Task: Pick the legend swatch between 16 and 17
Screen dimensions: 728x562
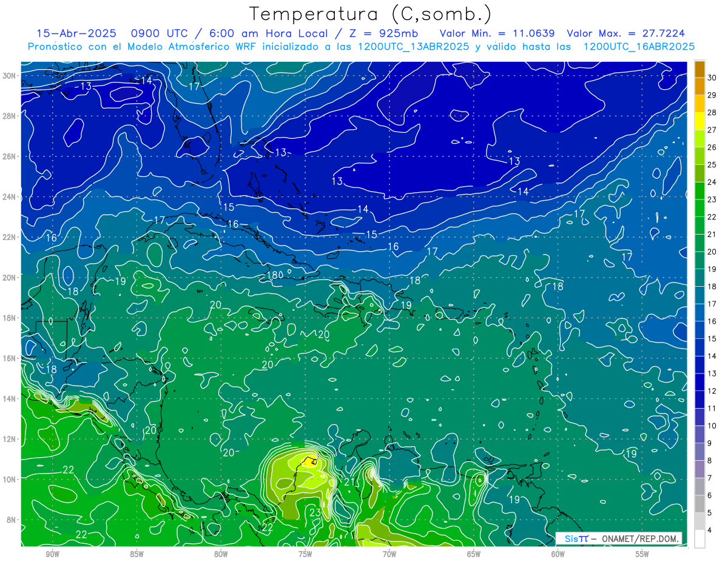Action: pyautogui.click(x=699, y=313)
